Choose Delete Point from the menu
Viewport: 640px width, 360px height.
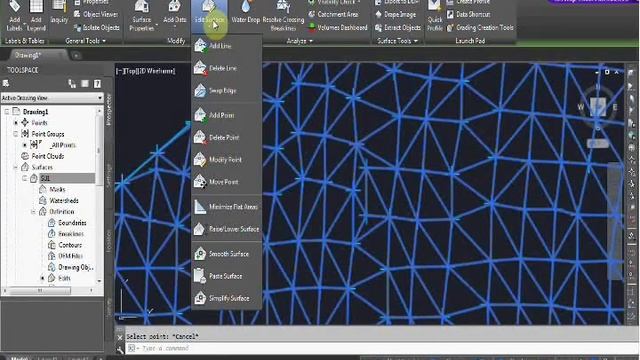227,138
